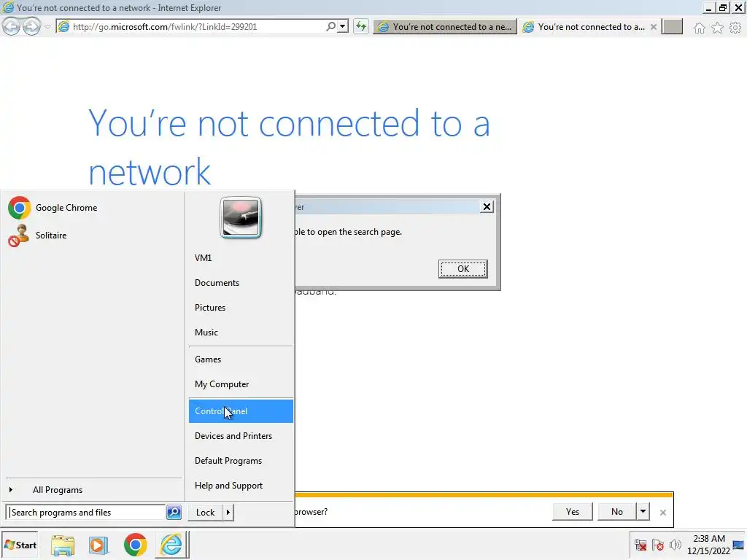This screenshot has height=560, width=747.
Task: Close the second Internet Explorer tab
Action: [x=654, y=27]
